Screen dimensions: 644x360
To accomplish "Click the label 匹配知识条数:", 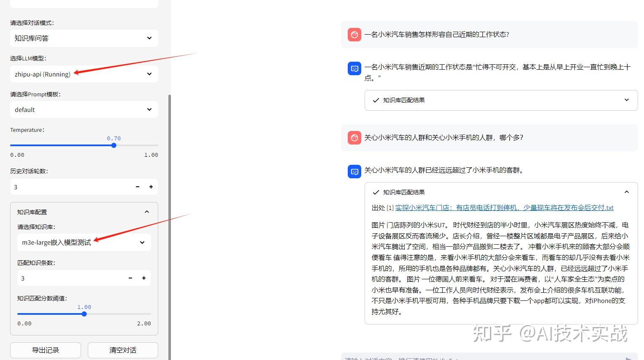I will coord(36,262).
